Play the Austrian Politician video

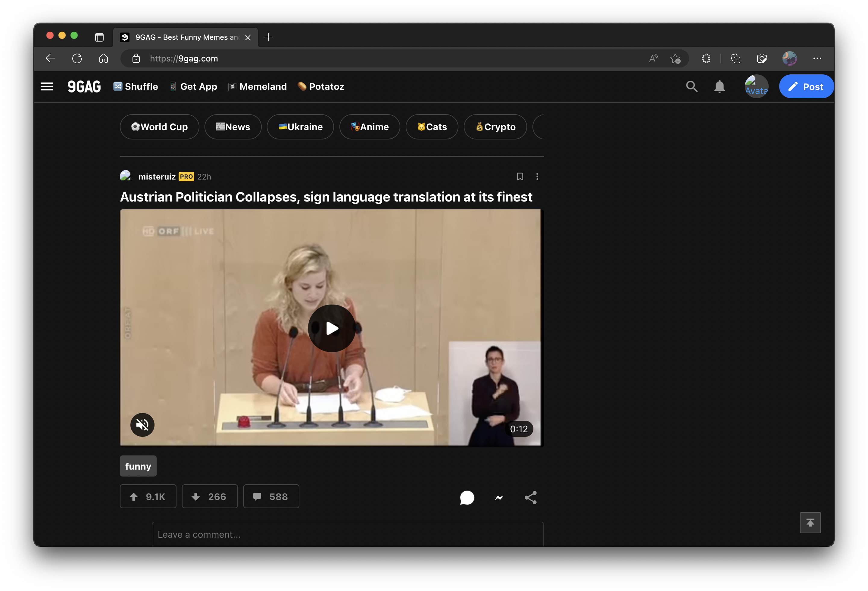[331, 328]
